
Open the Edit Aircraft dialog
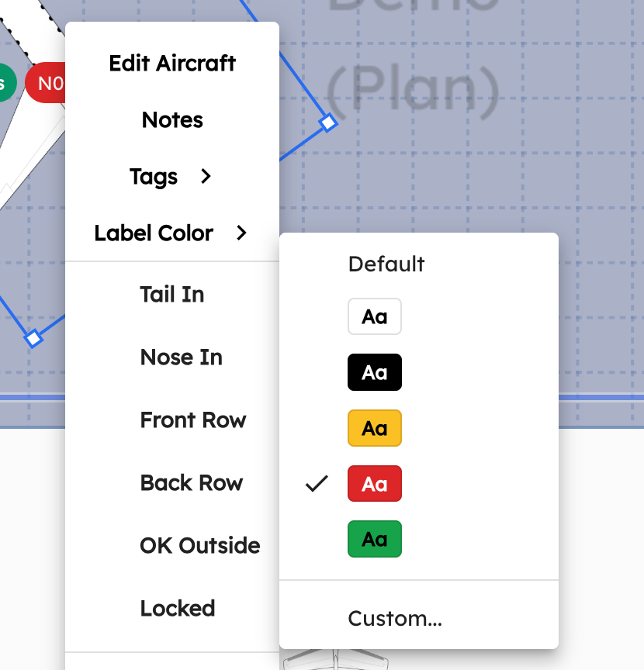tap(171, 63)
